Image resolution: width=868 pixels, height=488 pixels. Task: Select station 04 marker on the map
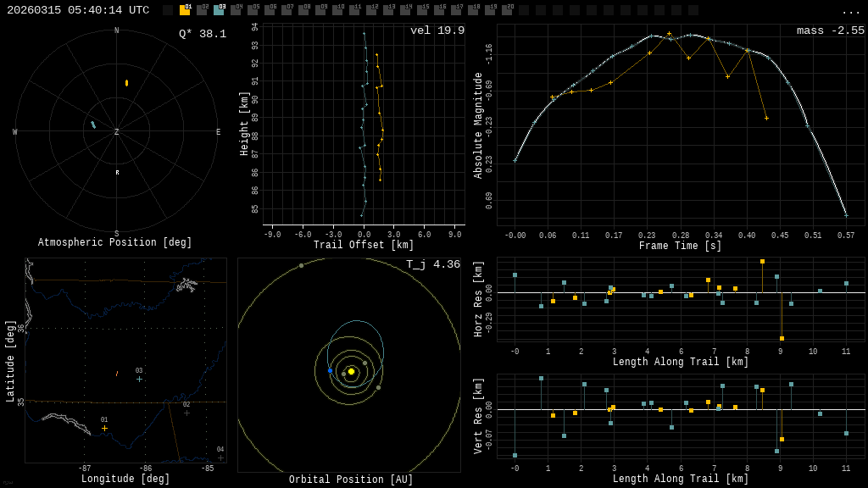[220, 457]
